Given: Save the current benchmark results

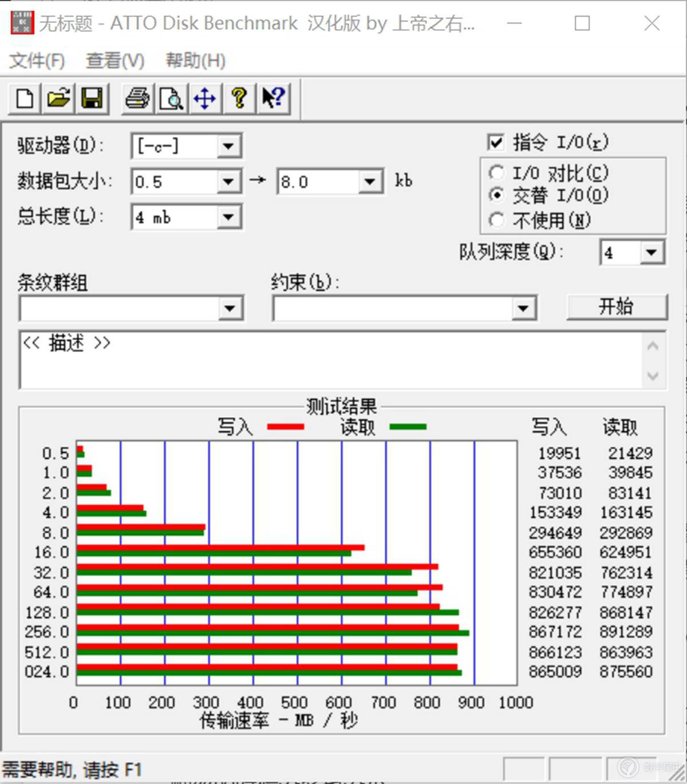Looking at the screenshot, I should pyautogui.click(x=92, y=98).
